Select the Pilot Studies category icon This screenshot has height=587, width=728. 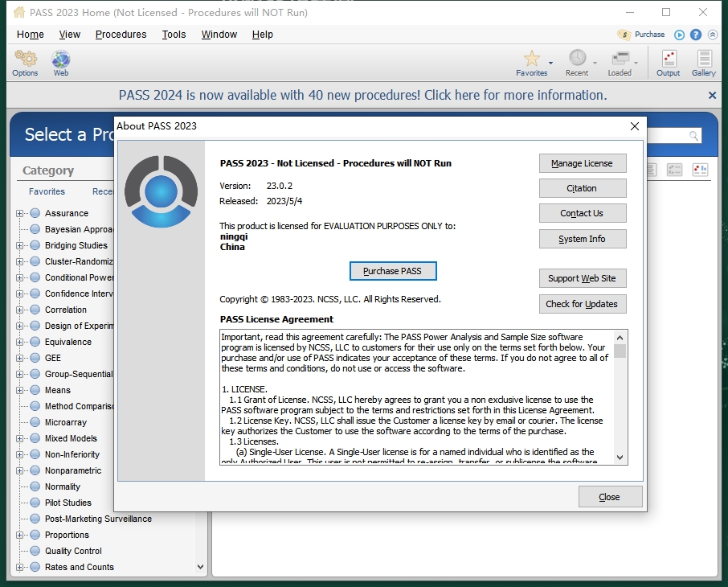click(x=35, y=503)
